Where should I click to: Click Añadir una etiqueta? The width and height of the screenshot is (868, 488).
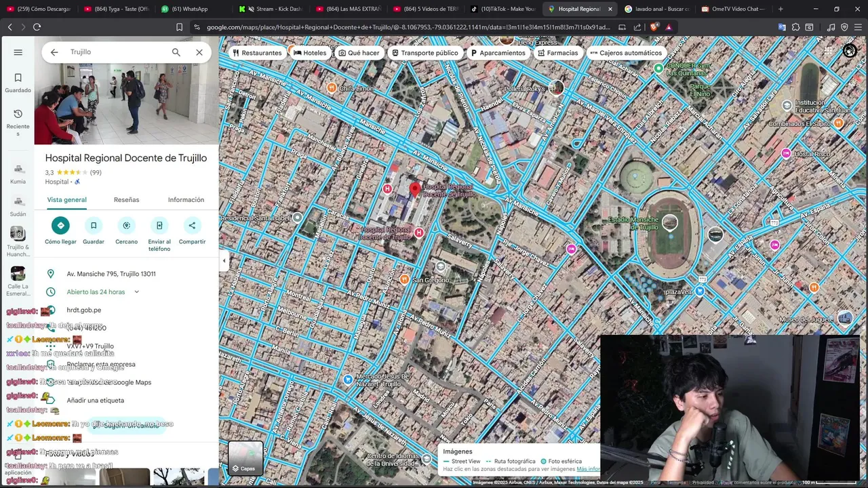coord(95,401)
